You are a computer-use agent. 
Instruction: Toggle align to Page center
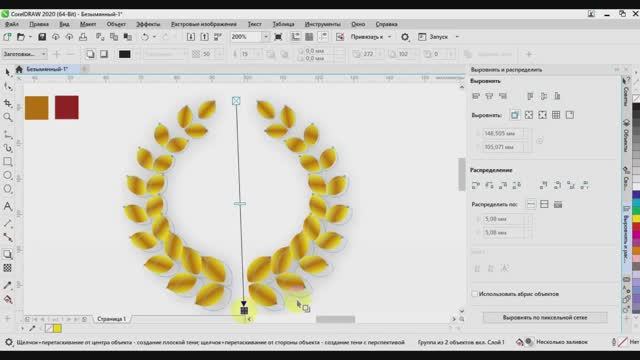click(x=542, y=115)
